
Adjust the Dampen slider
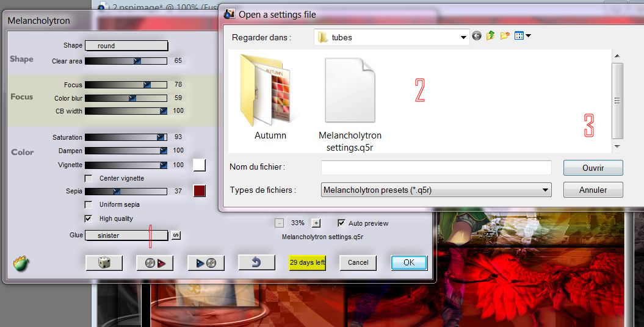pos(126,151)
